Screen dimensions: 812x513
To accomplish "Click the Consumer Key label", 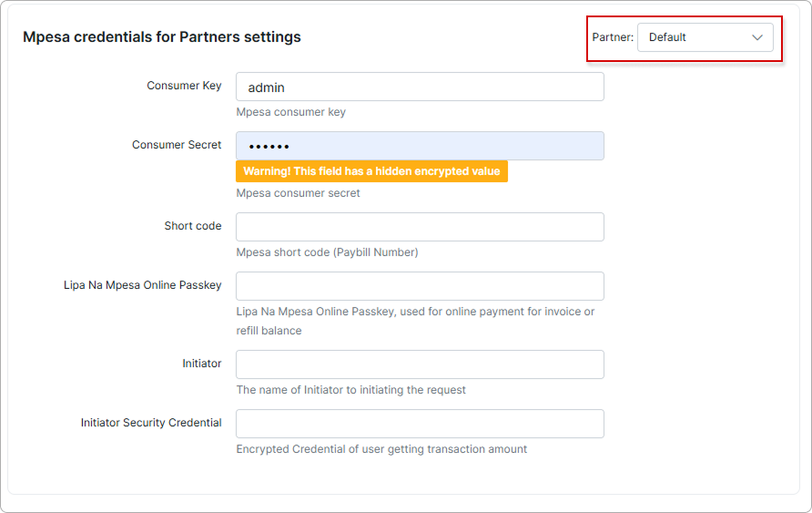I will [184, 86].
